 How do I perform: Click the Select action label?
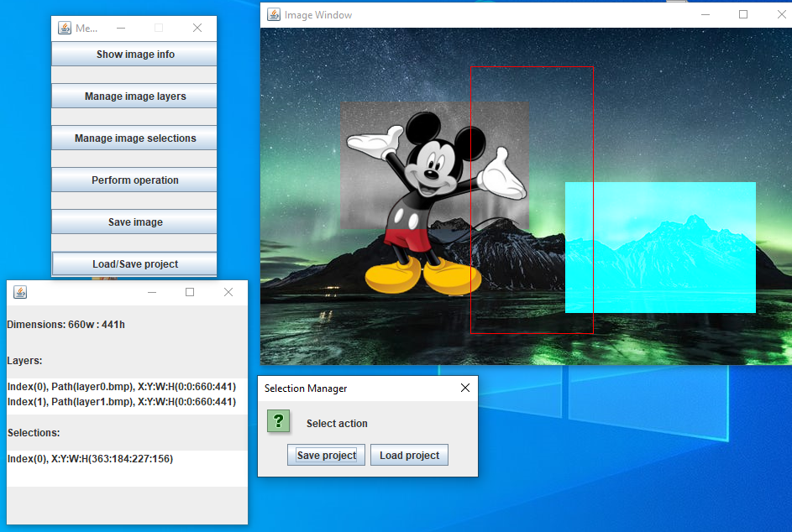pos(337,424)
